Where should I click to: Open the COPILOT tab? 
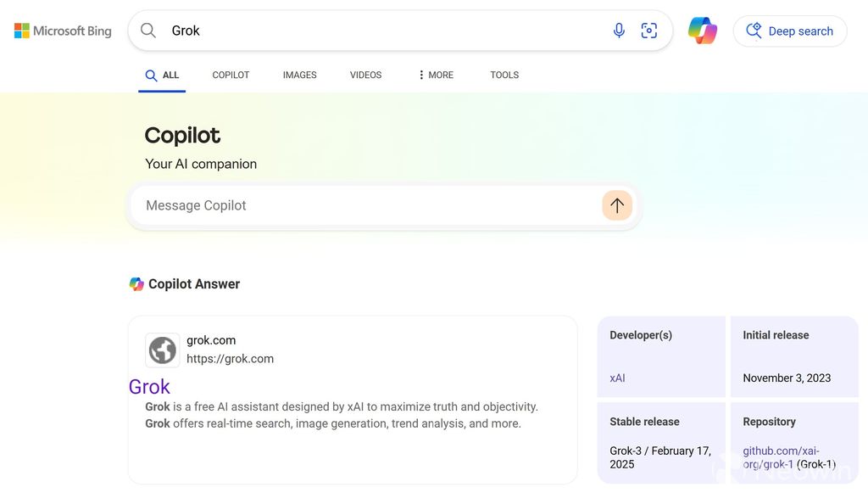231,75
